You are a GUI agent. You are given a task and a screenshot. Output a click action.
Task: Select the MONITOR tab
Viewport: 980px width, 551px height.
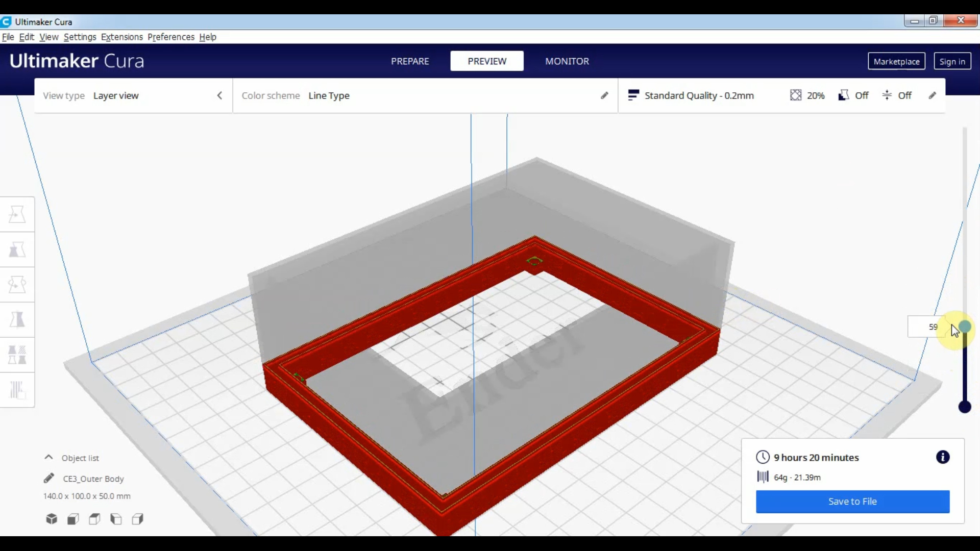[568, 61]
